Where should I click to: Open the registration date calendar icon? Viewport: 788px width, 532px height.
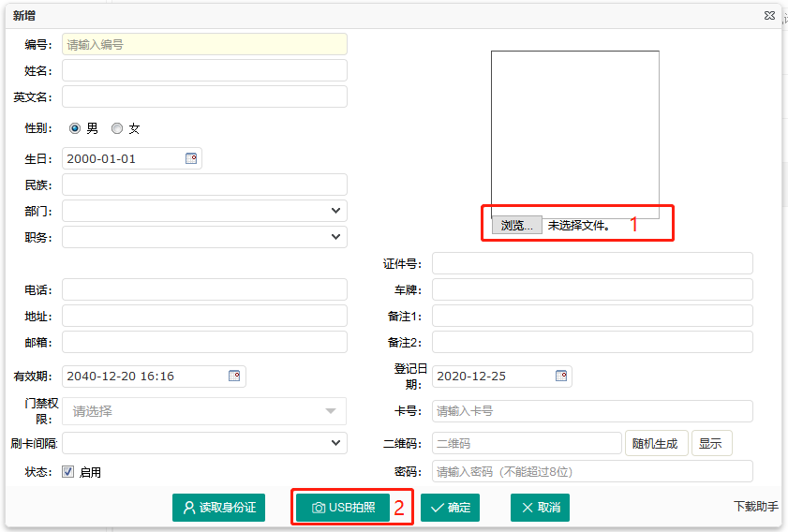(561, 376)
